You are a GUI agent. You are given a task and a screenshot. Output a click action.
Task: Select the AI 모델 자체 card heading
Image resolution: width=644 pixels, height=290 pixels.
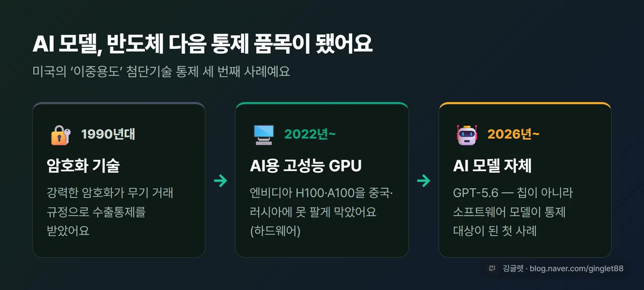point(492,166)
